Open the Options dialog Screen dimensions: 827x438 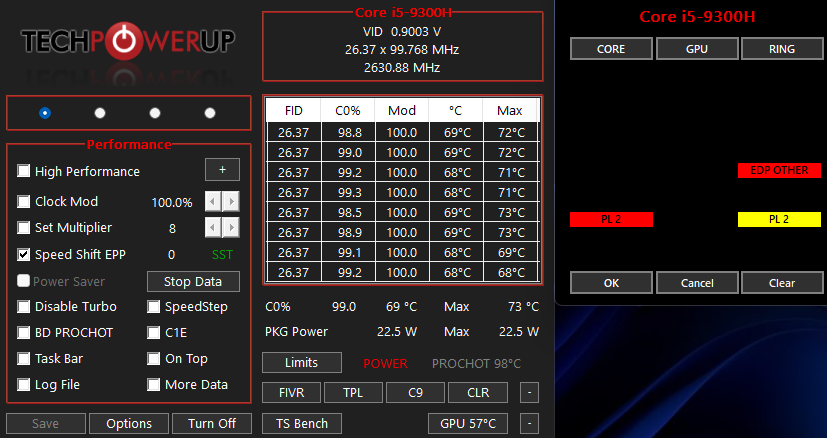coord(129,423)
